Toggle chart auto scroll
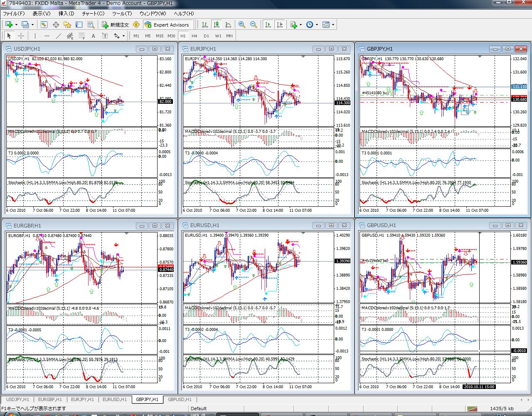The width and height of the screenshot is (532, 416). tap(268, 24)
